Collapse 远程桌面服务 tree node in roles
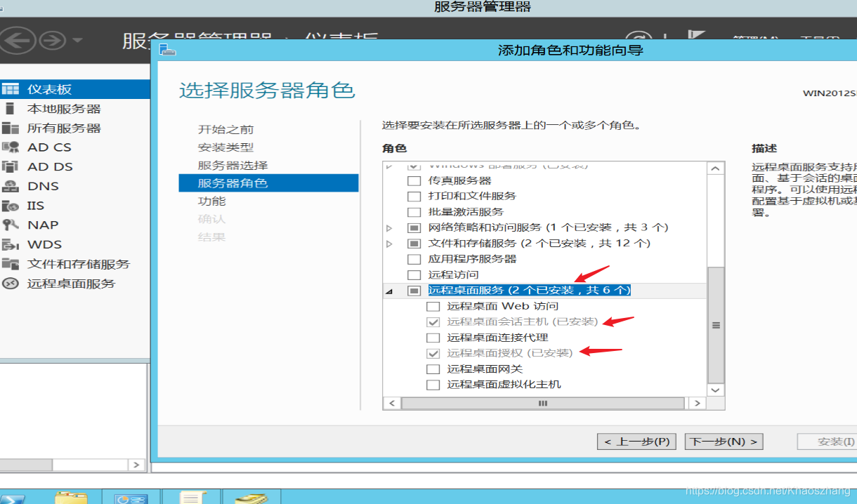The height and width of the screenshot is (504, 857). [x=390, y=291]
